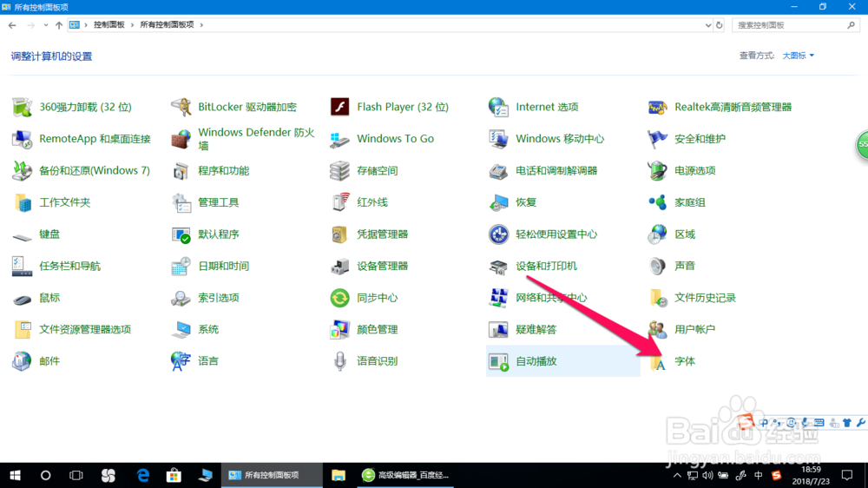Open the Windows Start menu
The width and height of the screenshot is (868, 488).
pyautogui.click(x=15, y=475)
